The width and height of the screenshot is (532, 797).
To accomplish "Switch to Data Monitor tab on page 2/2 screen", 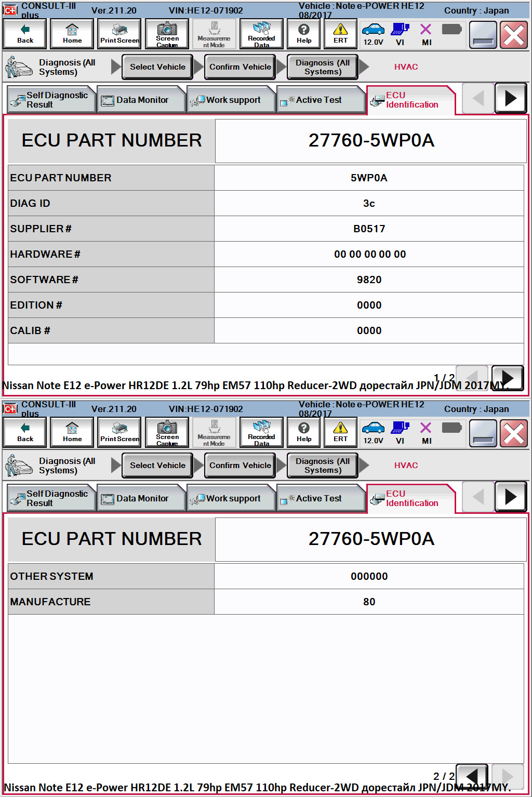I will coord(141,498).
